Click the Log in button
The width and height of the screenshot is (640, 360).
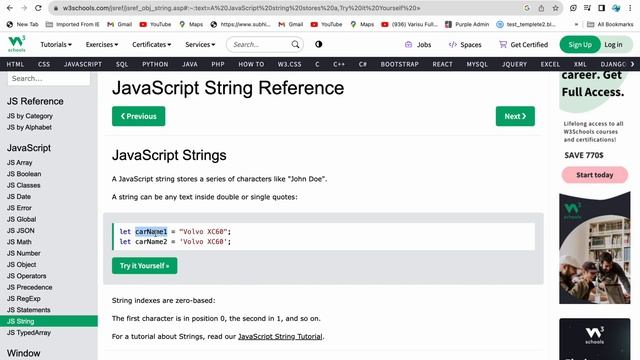(613, 44)
